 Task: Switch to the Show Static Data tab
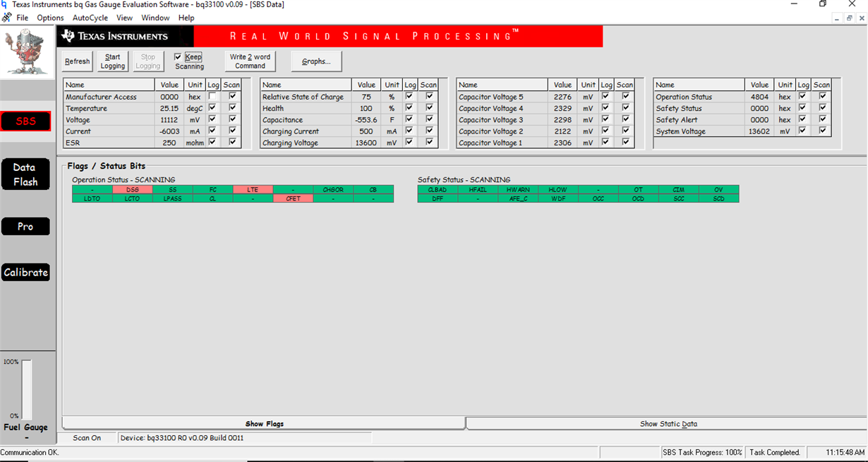pyautogui.click(x=668, y=424)
